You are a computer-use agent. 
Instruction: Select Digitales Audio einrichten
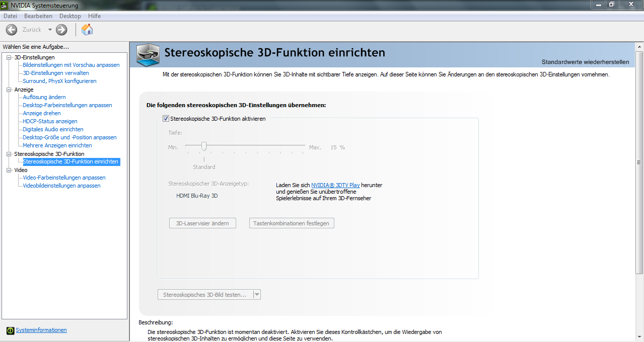(53, 129)
